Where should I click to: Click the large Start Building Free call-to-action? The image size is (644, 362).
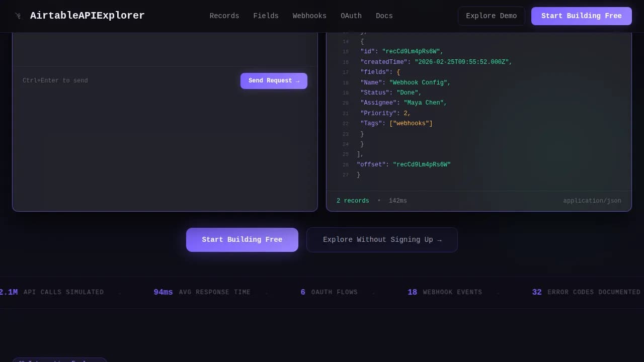pyautogui.click(x=242, y=239)
